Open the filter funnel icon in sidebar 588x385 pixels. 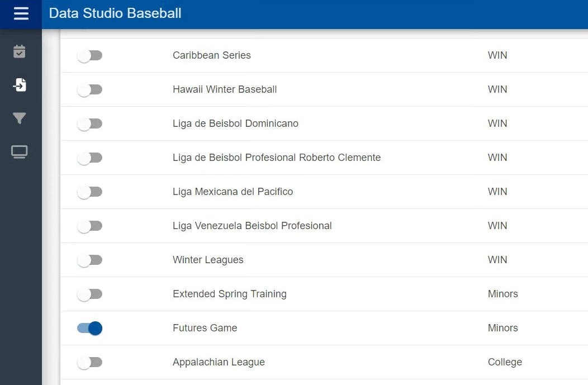pos(20,118)
